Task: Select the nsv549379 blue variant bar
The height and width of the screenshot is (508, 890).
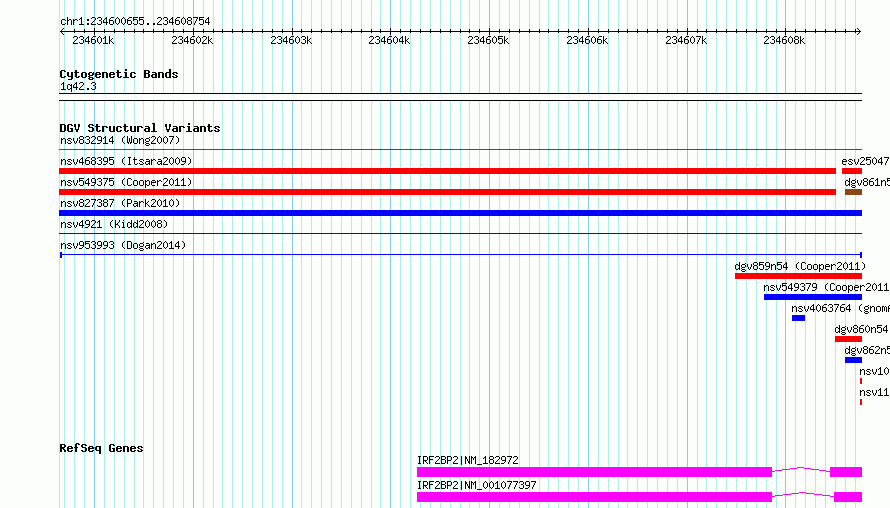Action: 813,297
